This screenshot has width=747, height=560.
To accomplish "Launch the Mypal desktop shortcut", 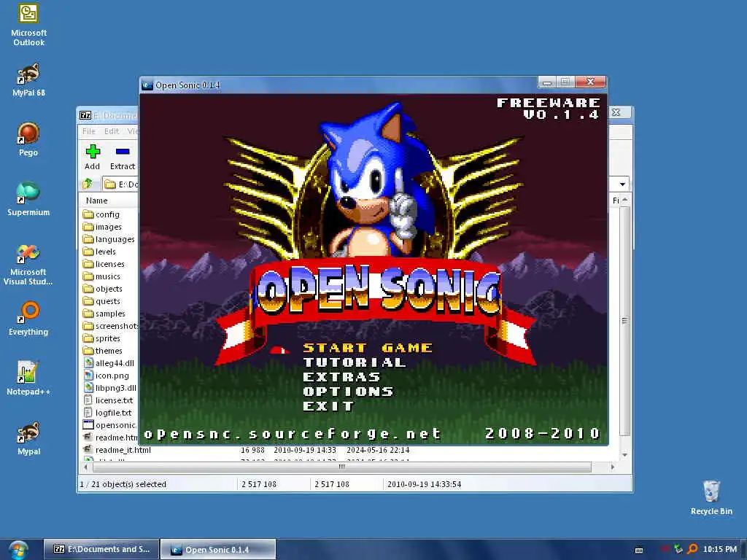I will 28,438.
